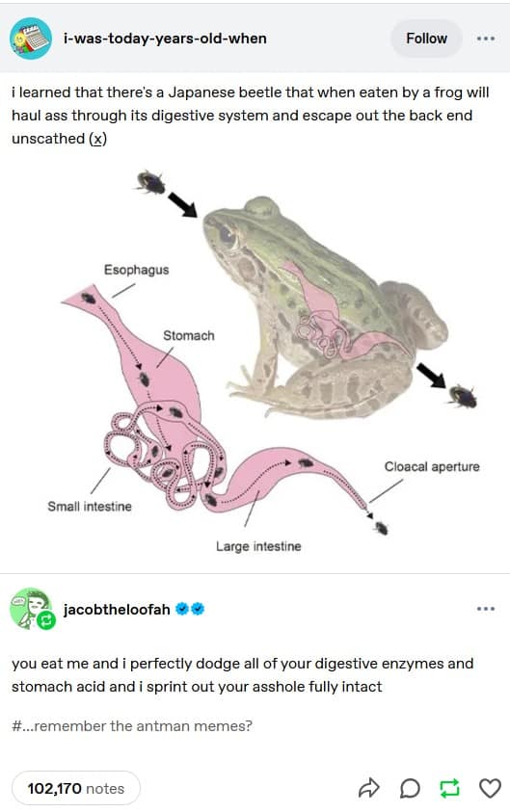Visit the jacobtheloofah username link

tap(117, 610)
